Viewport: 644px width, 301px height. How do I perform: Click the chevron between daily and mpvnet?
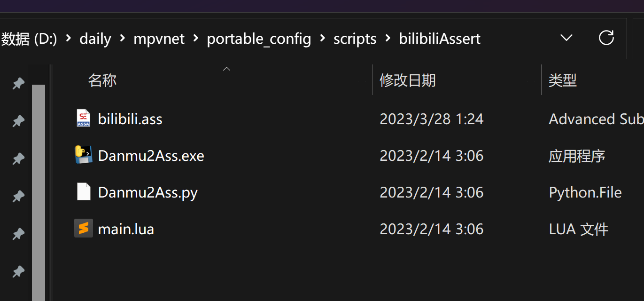(123, 39)
